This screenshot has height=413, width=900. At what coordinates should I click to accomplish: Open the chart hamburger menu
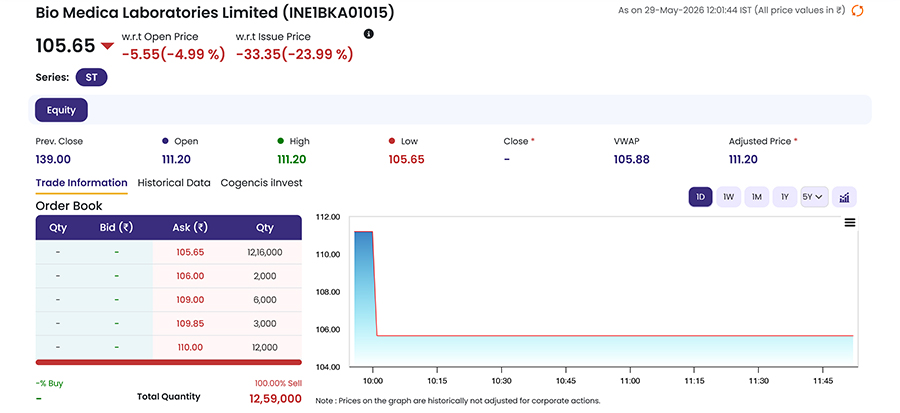pyautogui.click(x=850, y=223)
